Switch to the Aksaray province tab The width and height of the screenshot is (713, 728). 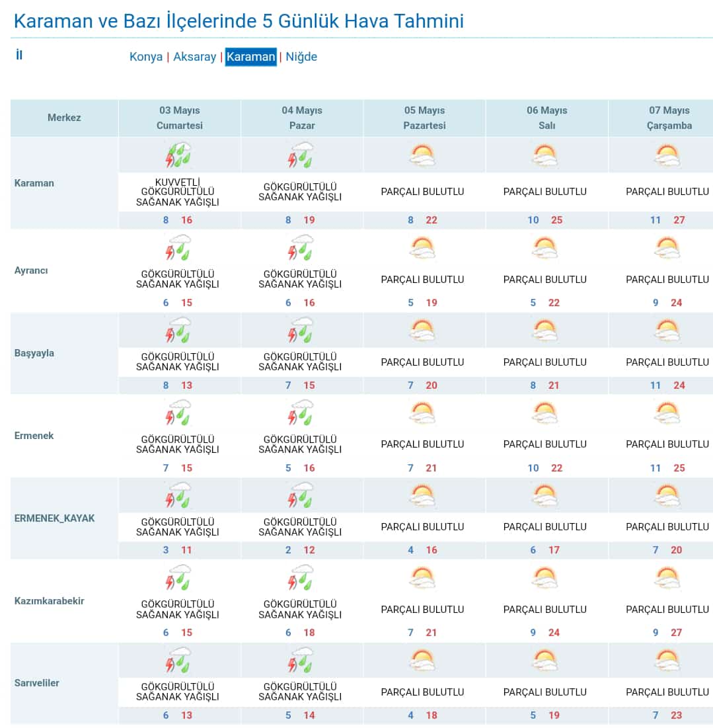(x=194, y=57)
